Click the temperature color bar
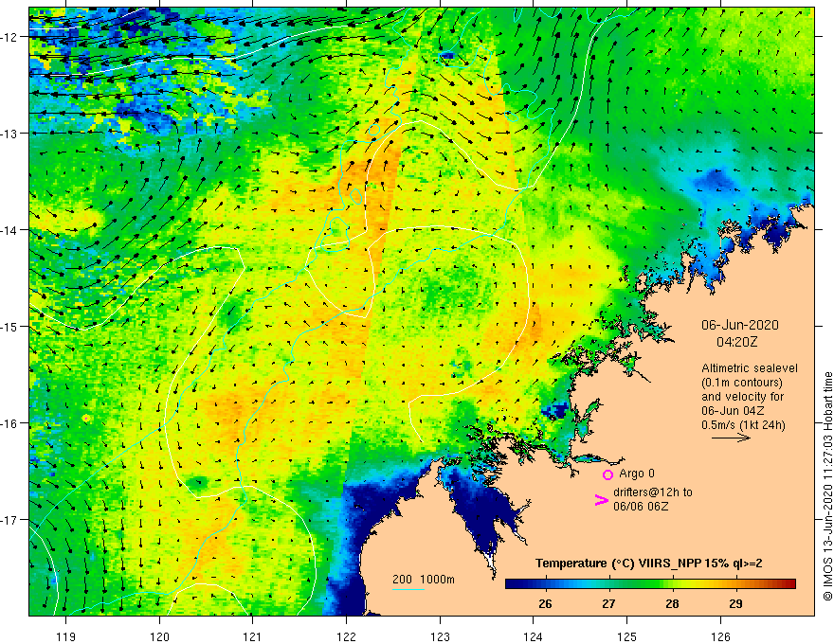 pos(650,583)
